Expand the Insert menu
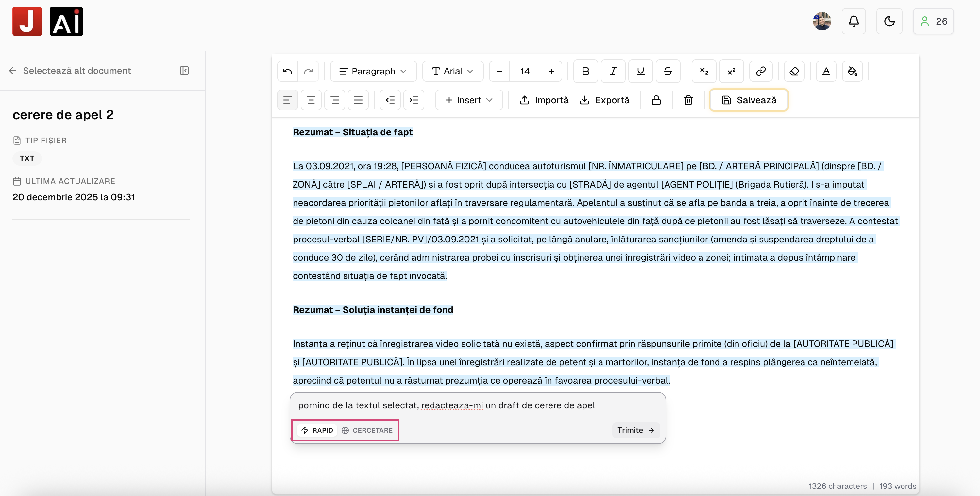 click(469, 100)
